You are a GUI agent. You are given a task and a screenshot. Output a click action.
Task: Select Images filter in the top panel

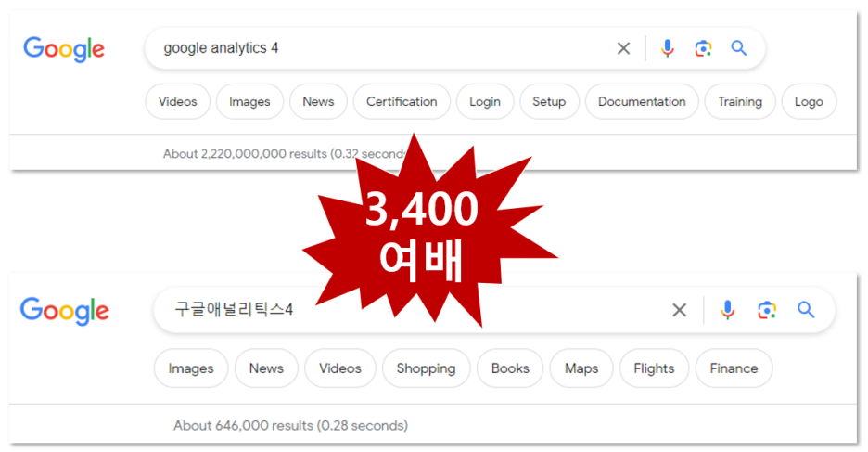(x=249, y=101)
